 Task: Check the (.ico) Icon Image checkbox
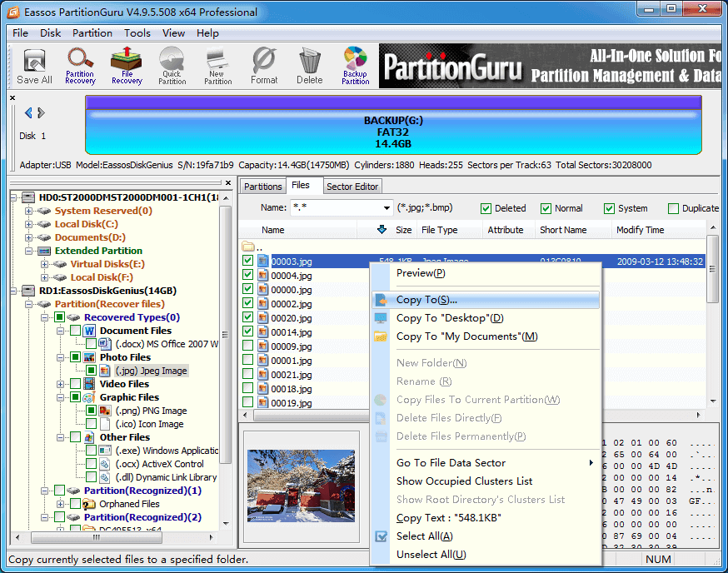point(92,424)
